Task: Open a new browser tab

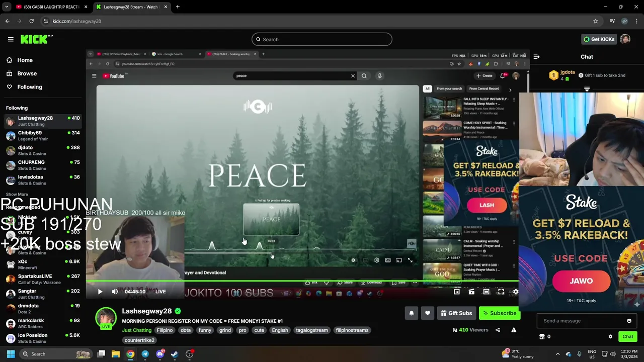Action: (178, 7)
